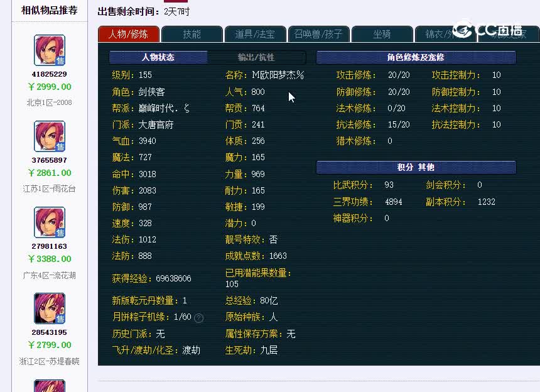The width and height of the screenshot is (540, 392).
Task: Click the 抗法修炼 15/20 value
Action: click(399, 124)
